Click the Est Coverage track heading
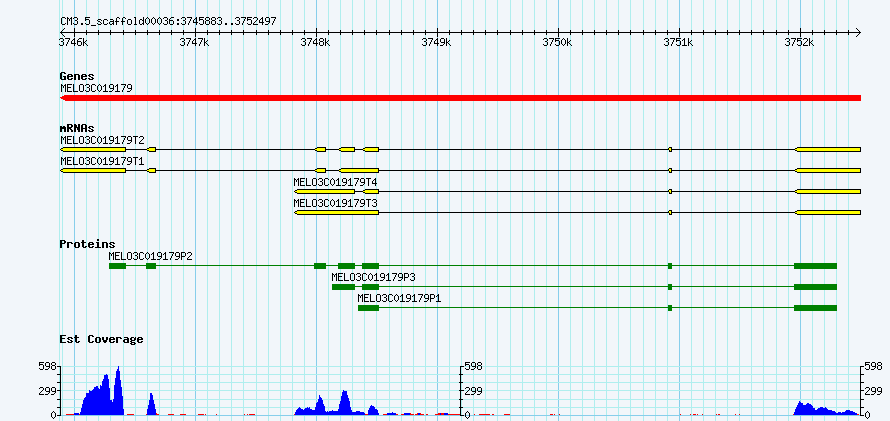 click(101, 339)
